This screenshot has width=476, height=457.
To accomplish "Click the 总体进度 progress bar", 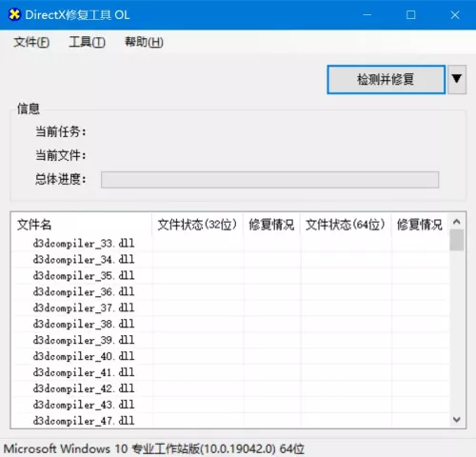I will pyautogui.click(x=269, y=180).
